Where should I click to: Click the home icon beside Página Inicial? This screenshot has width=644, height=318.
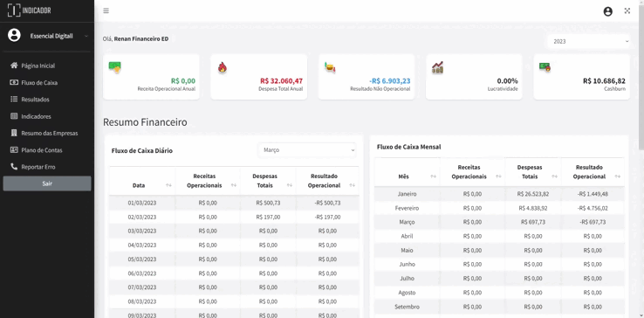tap(14, 66)
